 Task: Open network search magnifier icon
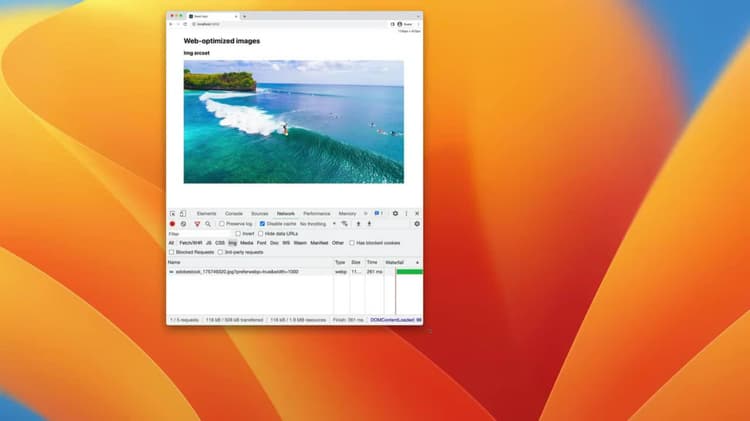click(208, 224)
